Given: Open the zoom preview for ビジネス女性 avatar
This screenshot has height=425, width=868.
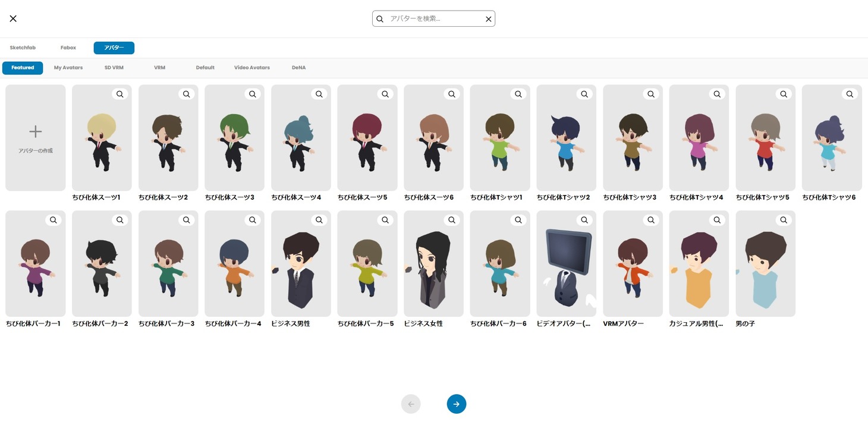Looking at the screenshot, I should tap(452, 220).
